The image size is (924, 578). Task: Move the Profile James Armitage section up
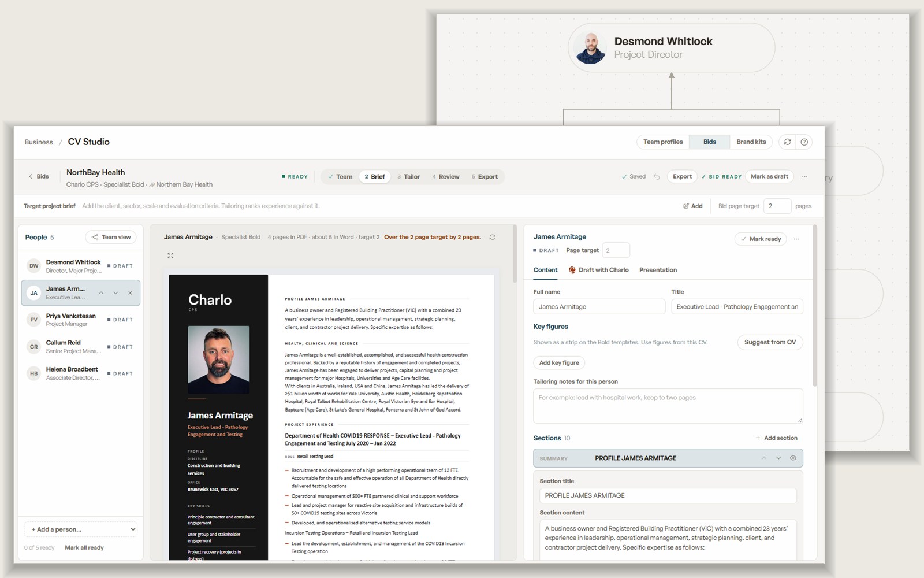(764, 458)
